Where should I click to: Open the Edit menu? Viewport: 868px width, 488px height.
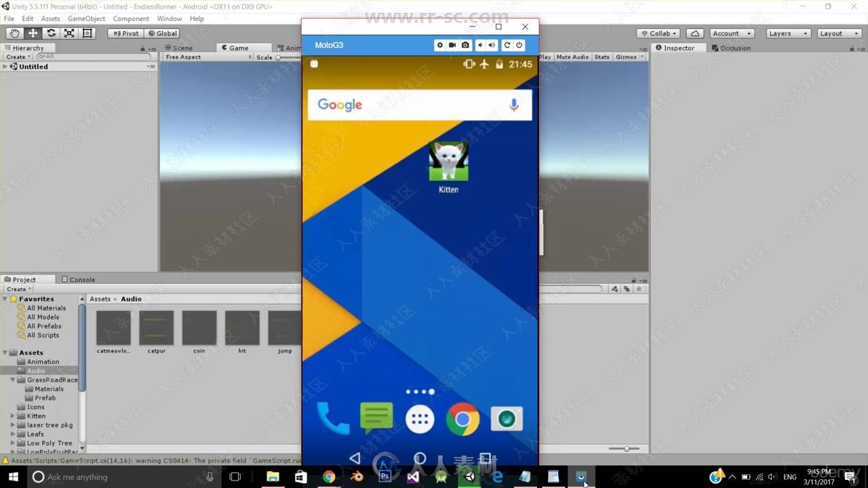28,19
